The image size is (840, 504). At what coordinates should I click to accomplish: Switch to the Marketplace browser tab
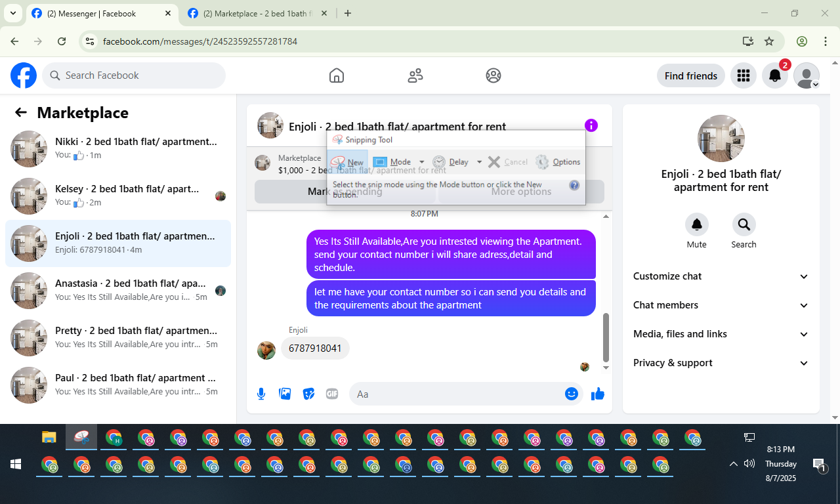[259, 13]
